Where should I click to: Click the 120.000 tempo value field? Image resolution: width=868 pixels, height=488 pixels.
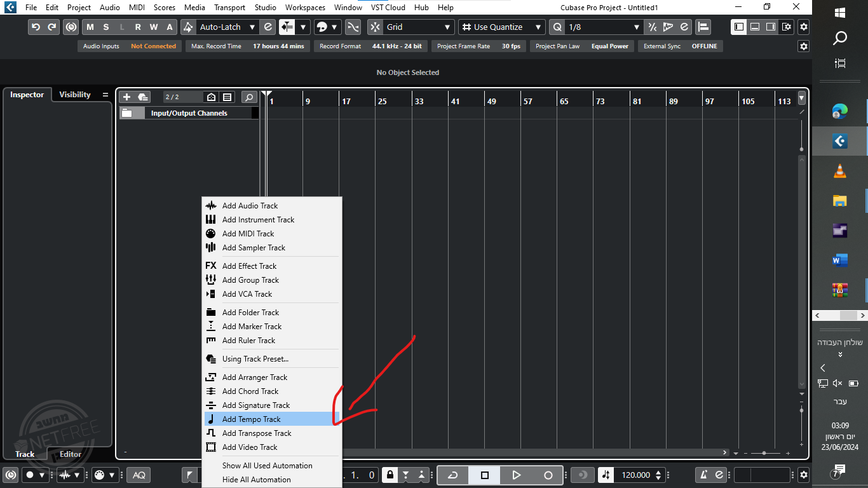point(635,475)
